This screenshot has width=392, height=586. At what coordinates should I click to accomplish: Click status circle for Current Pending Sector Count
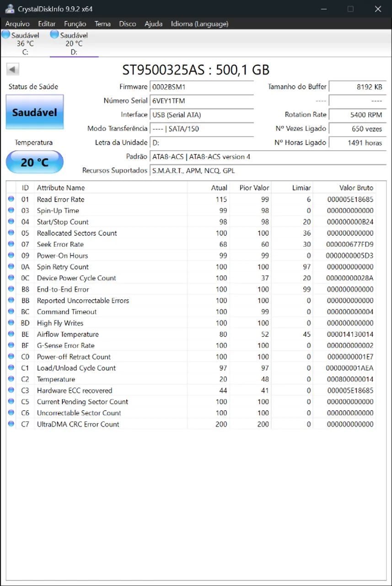11,401
